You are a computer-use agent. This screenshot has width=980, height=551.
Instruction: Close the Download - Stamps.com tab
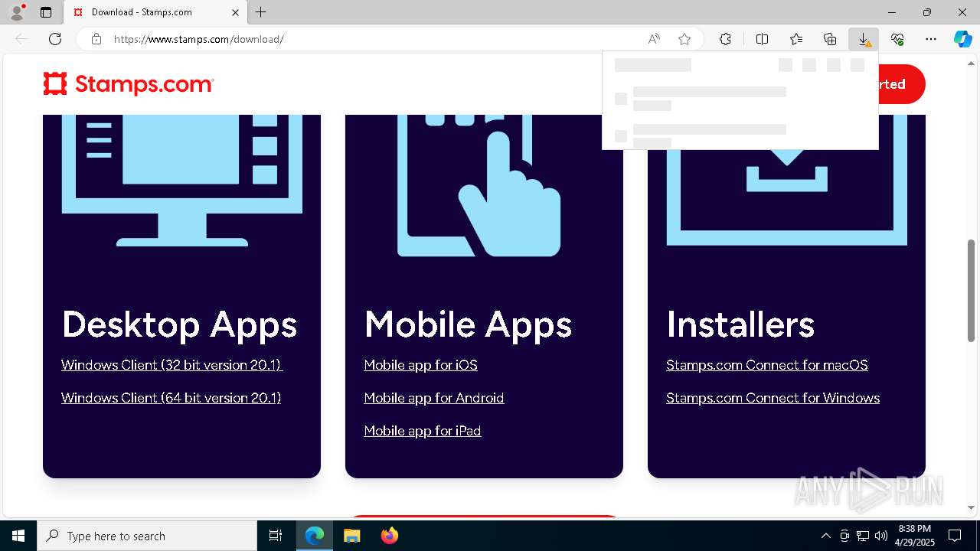tap(235, 12)
